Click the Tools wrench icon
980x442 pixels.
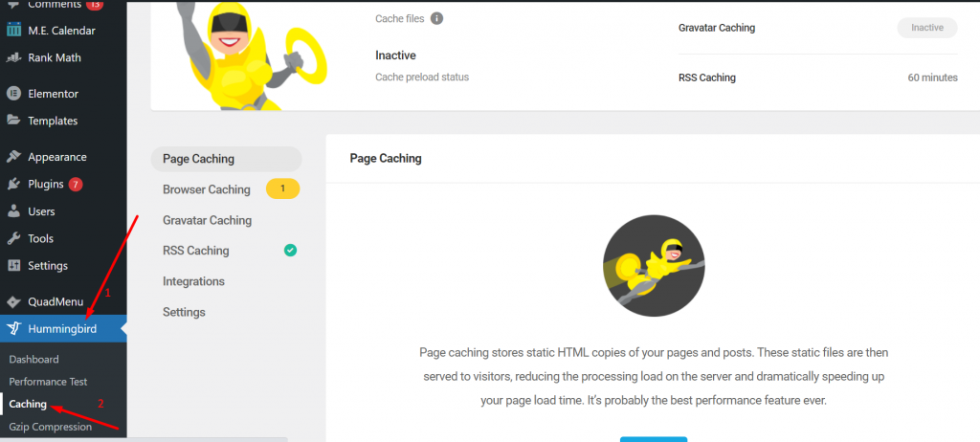13,239
